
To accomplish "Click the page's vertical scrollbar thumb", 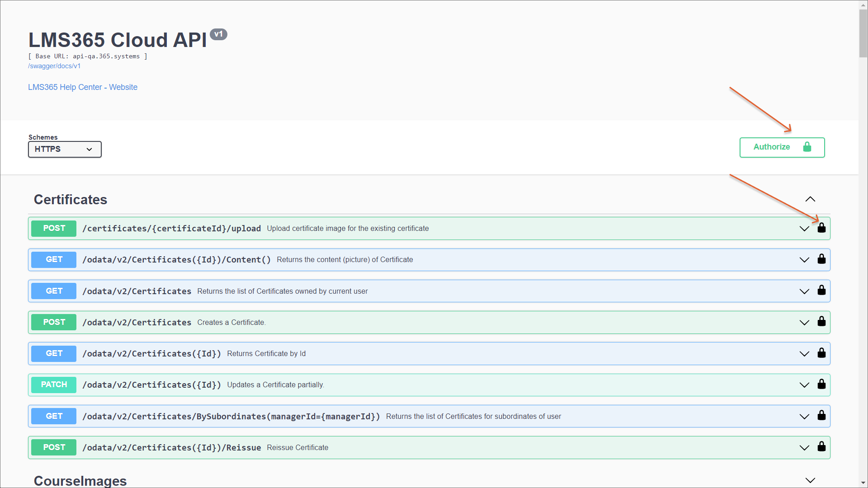I will coord(863,34).
